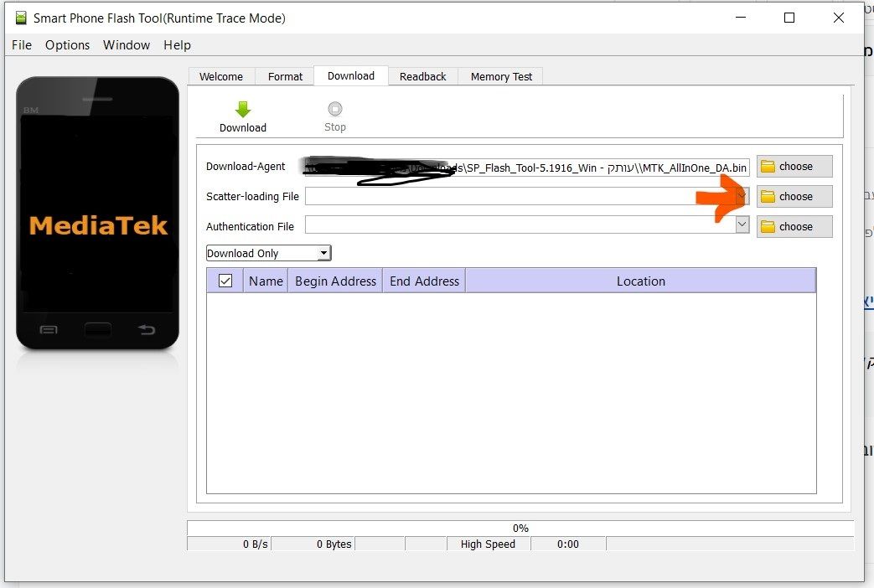Click the Location column header
Screen dimensions: 874x588
[x=640, y=281]
